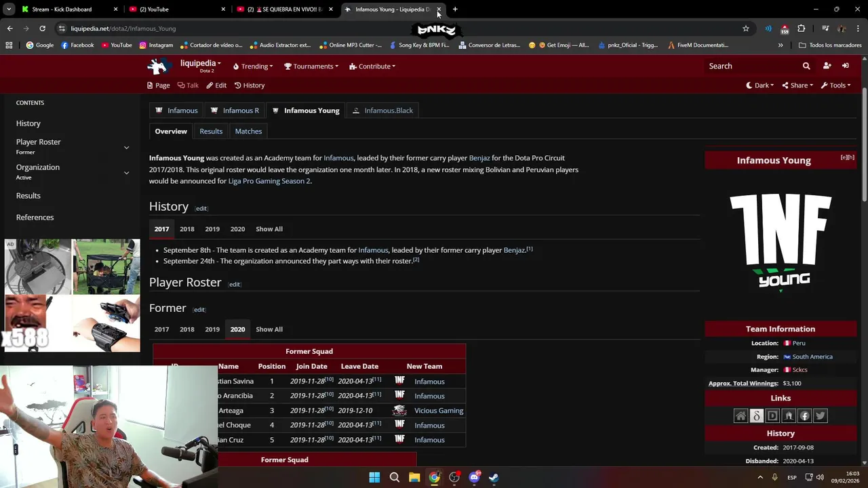Jump to References in contents sidebar
Viewport: 868px width, 488px height.
(x=35, y=218)
